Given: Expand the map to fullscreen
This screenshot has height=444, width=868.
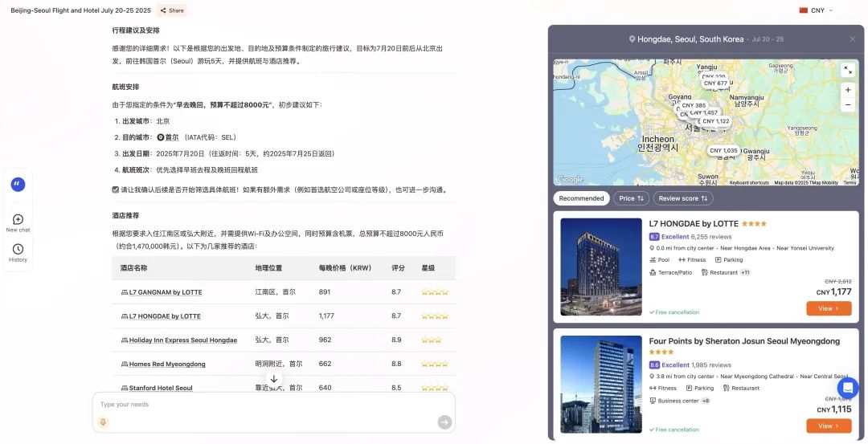Looking at the screenshot, I should (848, 70).
